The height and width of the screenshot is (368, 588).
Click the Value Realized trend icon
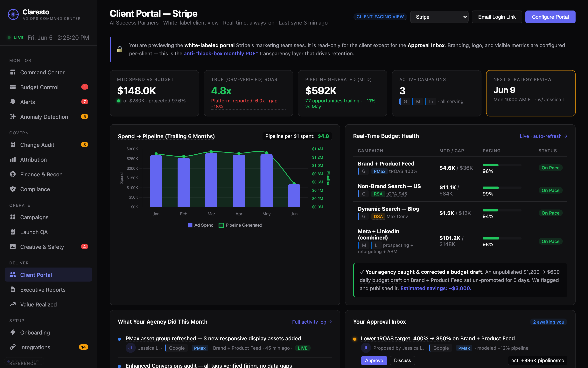tap(13, 305)
